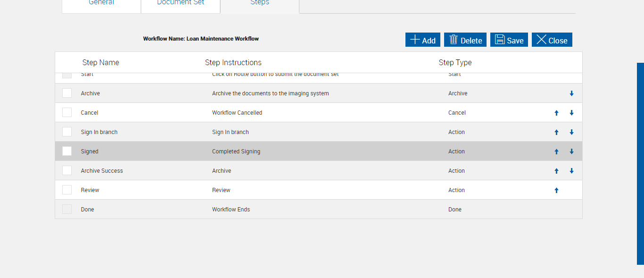Check the Archive step checkbox
Screen dimensions: 644x278
pyautogui.click(x=67, y=93)
